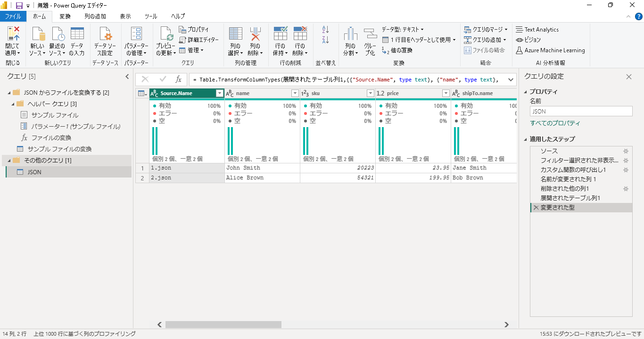Collapse the クエリ pane with the chevron
Viewport: 644px width, 339px height.
pyautogui.click(x=127, y=76)
